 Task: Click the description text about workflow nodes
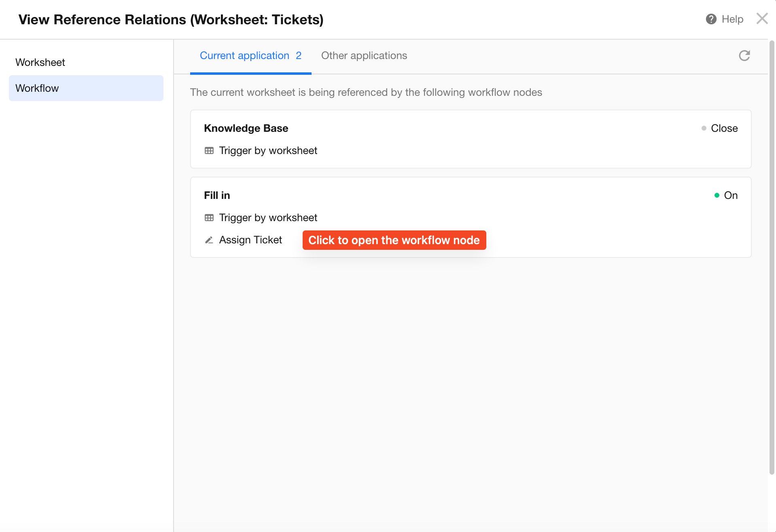[x=366, y=92]
